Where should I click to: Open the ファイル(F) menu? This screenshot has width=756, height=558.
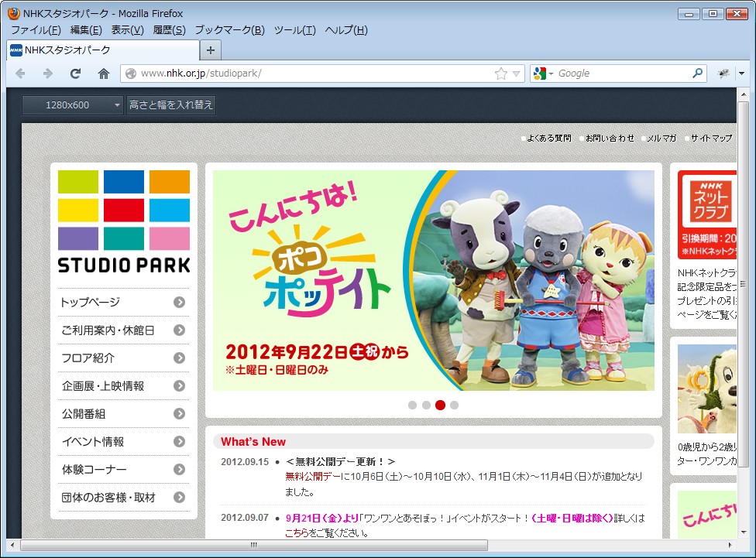point(36,30)
